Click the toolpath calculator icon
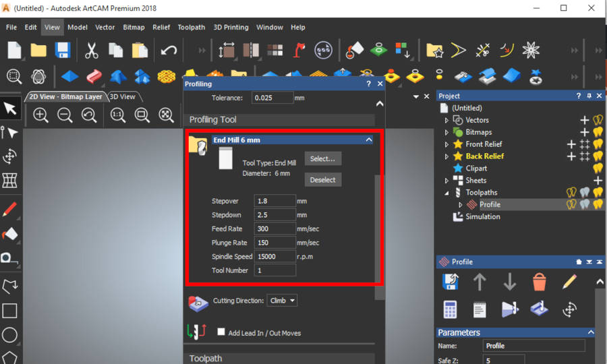The image size is (607, 364). (450, 309)
